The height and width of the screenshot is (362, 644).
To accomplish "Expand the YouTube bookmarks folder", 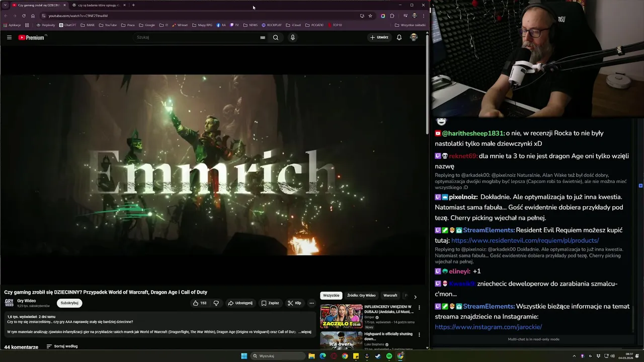I will 108,25.
